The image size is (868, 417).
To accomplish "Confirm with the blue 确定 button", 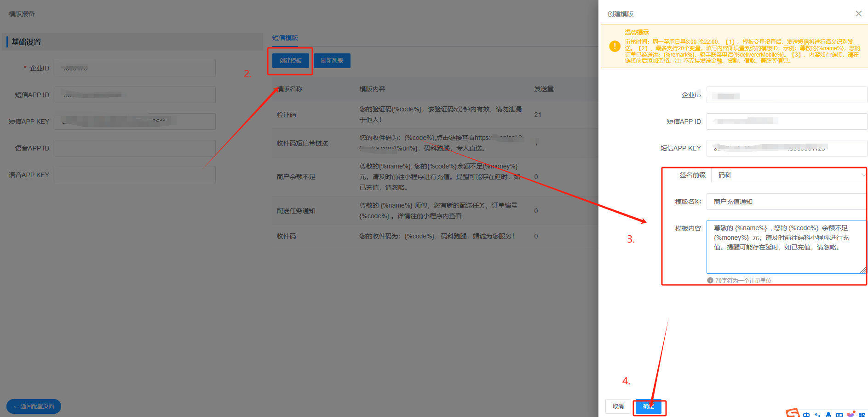I will [649, 406].
